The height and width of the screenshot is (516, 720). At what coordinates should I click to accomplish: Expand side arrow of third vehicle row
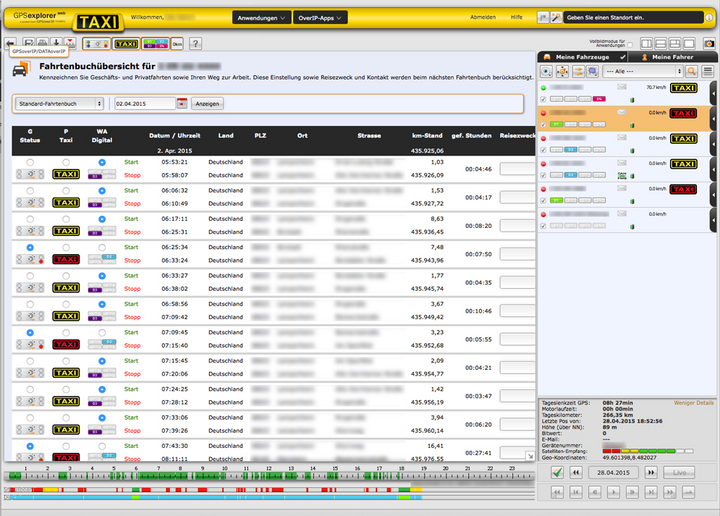(714, 144)
